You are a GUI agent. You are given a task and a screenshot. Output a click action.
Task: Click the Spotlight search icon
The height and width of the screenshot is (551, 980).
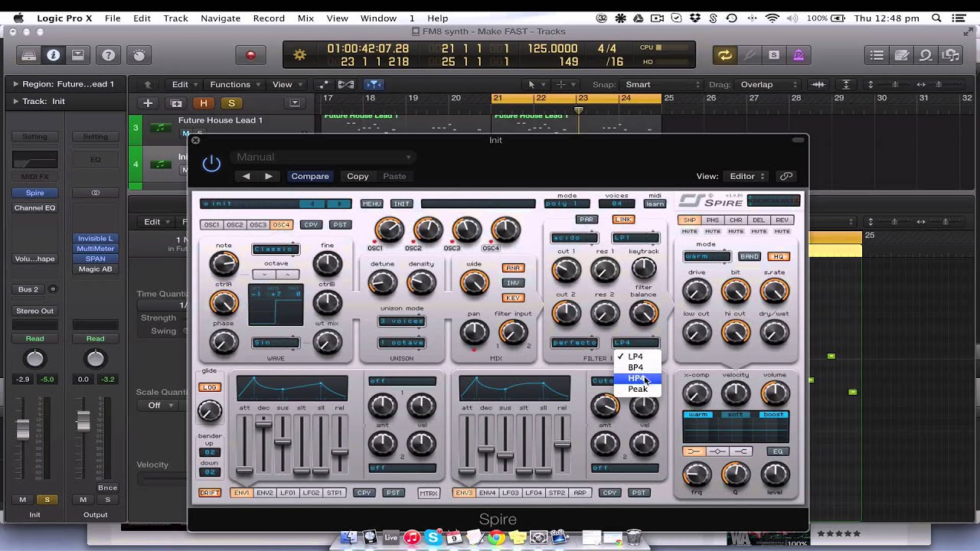click(x=936, y=18)
